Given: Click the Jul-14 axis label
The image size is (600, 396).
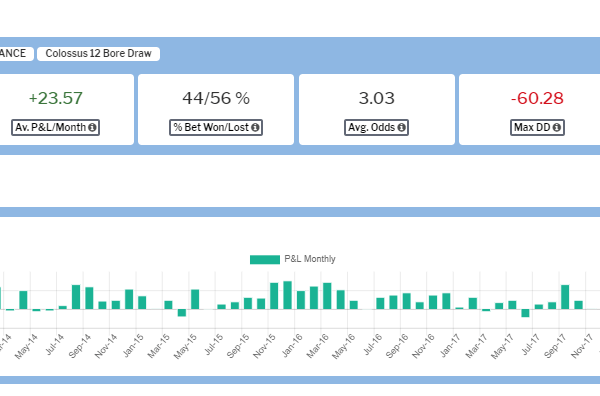Looking at the screenshot, I should click(x=54, y=344).
